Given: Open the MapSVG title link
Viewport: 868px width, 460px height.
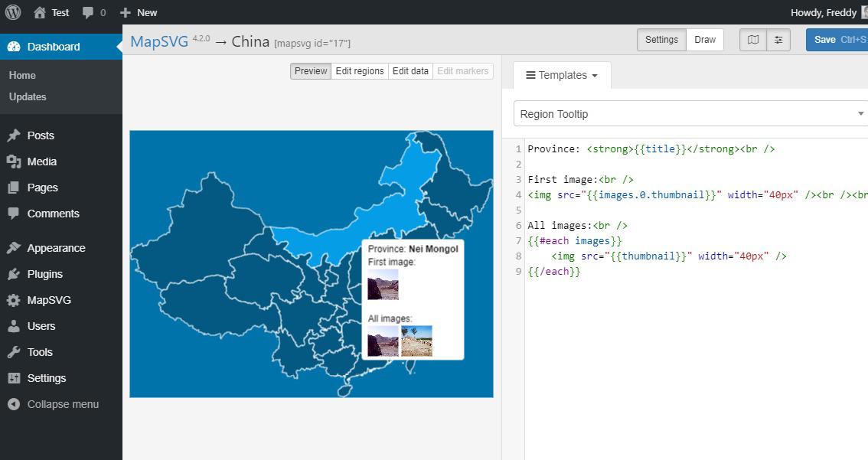Looking at the screenshot, I should tap(159, 41).
